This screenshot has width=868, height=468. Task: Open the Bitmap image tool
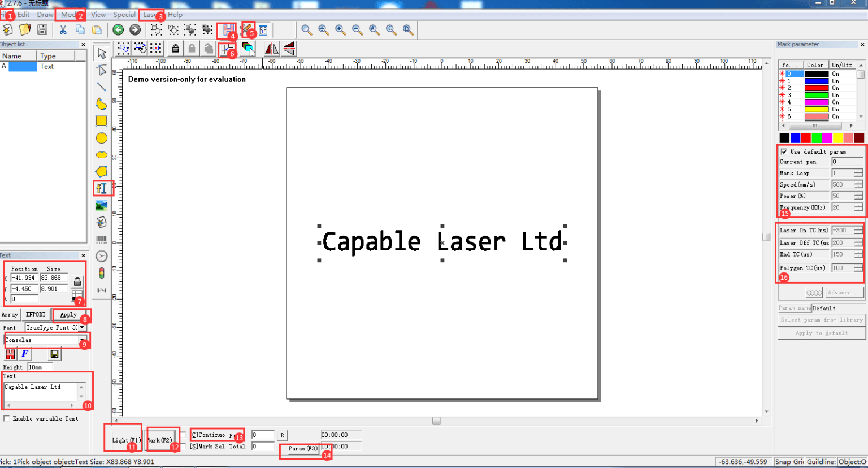[102, 205]
